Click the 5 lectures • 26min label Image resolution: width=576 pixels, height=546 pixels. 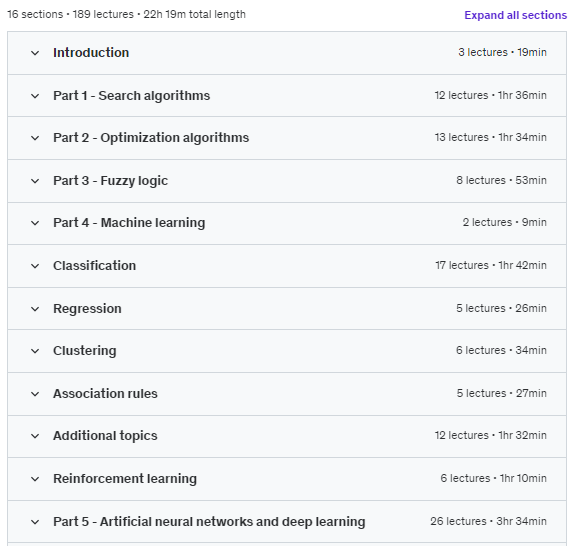pyautogui.click(x=501, y=308)
